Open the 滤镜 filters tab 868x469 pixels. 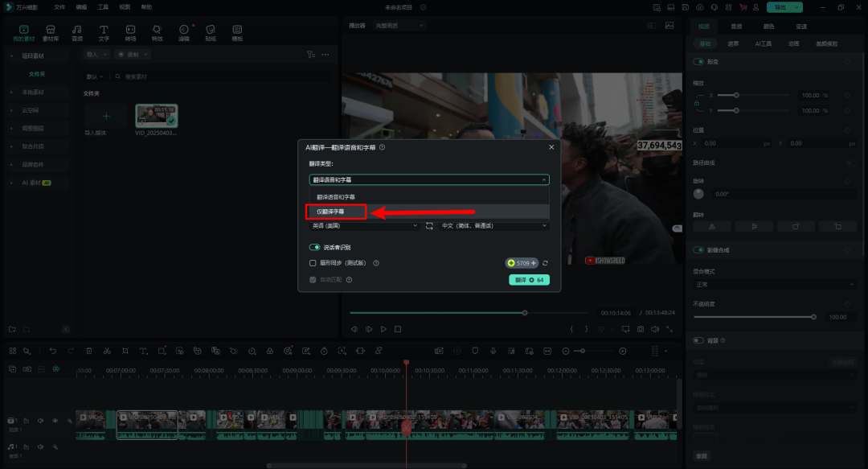coord(184,33)
